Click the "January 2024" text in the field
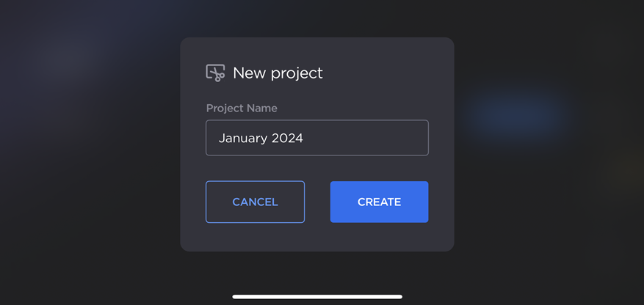The height and width of the screenshot is (305, 644). coord(261,138)
